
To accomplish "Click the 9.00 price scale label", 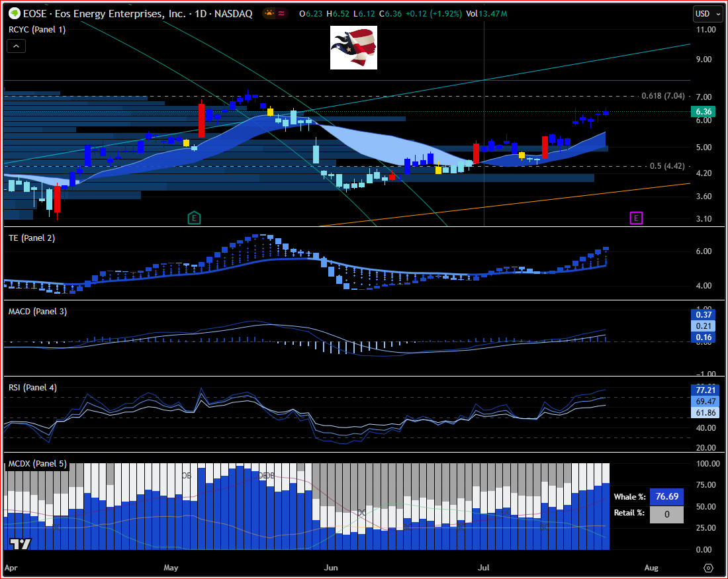I will pos(704,59).
